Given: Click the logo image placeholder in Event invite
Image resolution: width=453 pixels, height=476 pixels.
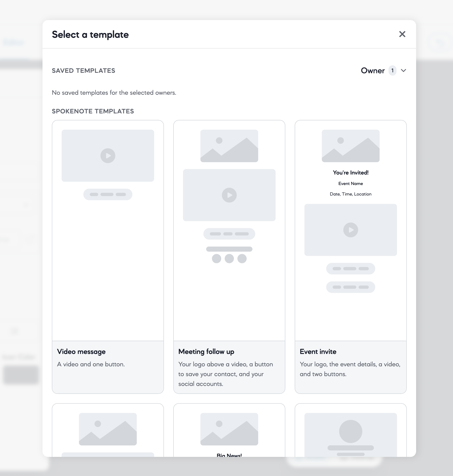Looking at the screenshot, I should (x=351, y=146).
